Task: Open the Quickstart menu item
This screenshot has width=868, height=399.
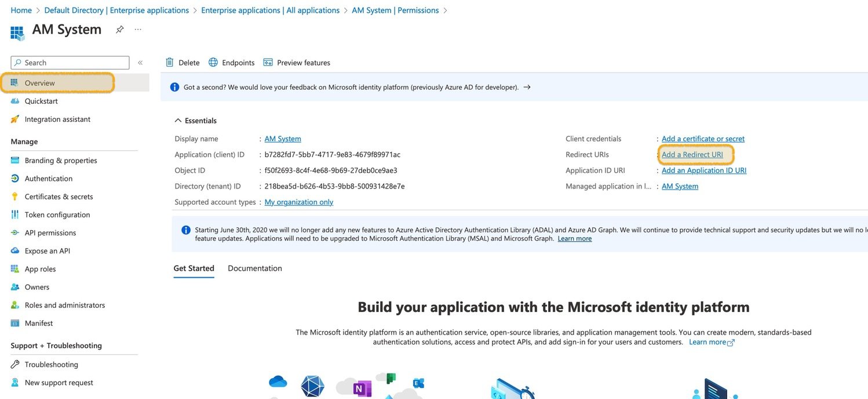Action: tap(41, 101)
